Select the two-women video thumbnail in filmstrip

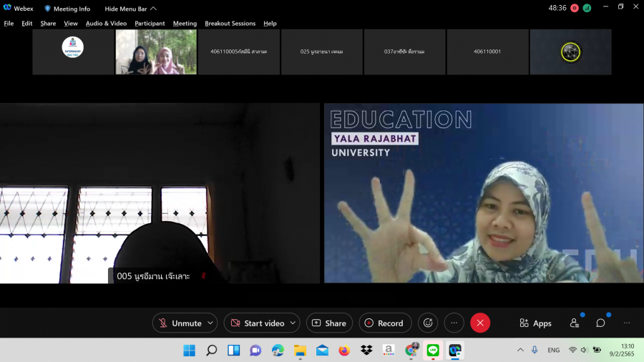point(156,52)
